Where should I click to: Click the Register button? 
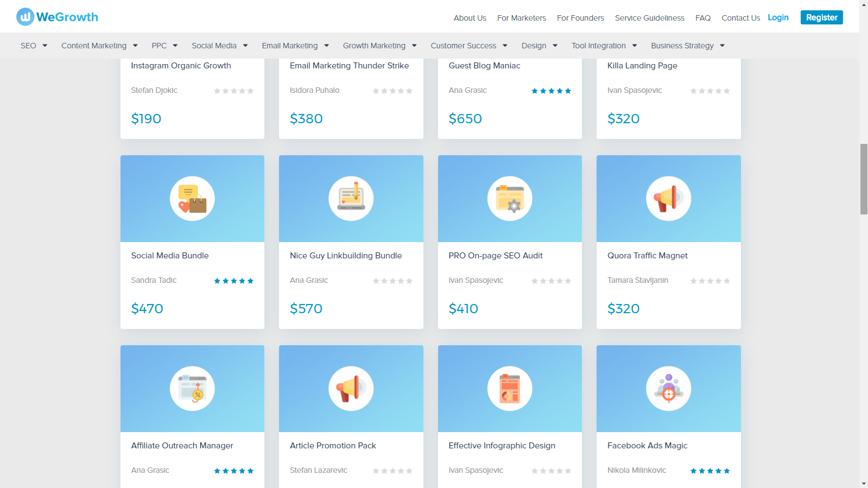tap(822, 17)
